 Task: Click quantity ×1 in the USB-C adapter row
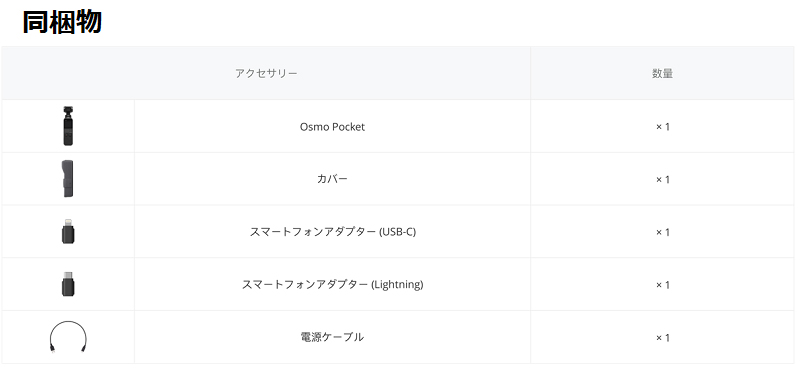662,232
